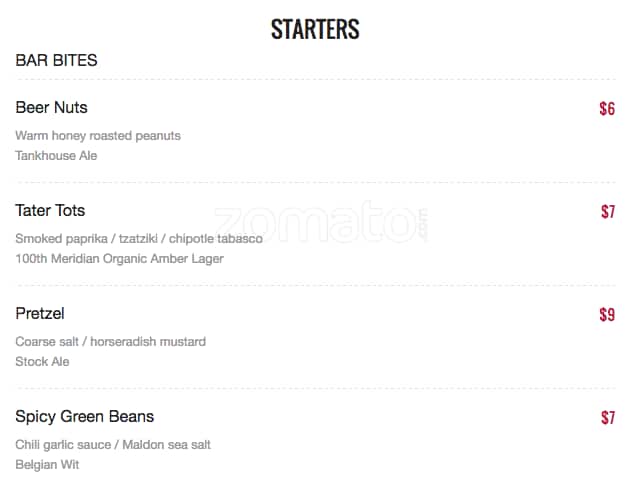Viewport: 643px width, 486px height.
Task: Click the $9 price for Pretzel
Action: 607,315
